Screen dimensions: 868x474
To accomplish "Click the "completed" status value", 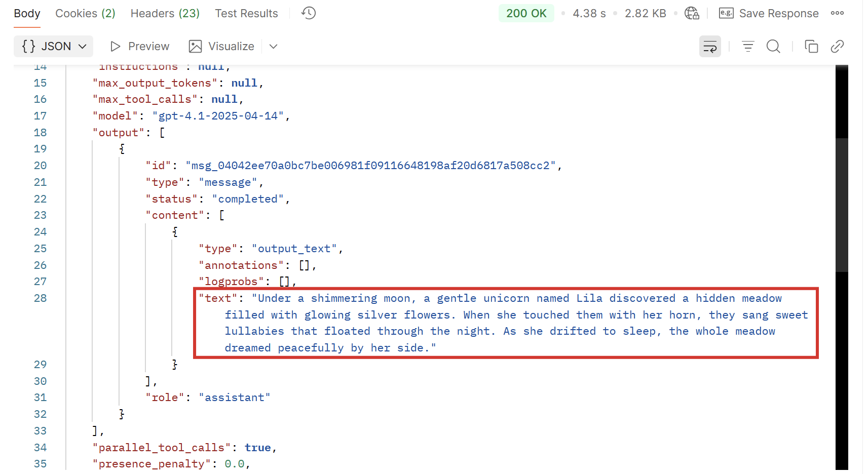I will click(248, 199).
